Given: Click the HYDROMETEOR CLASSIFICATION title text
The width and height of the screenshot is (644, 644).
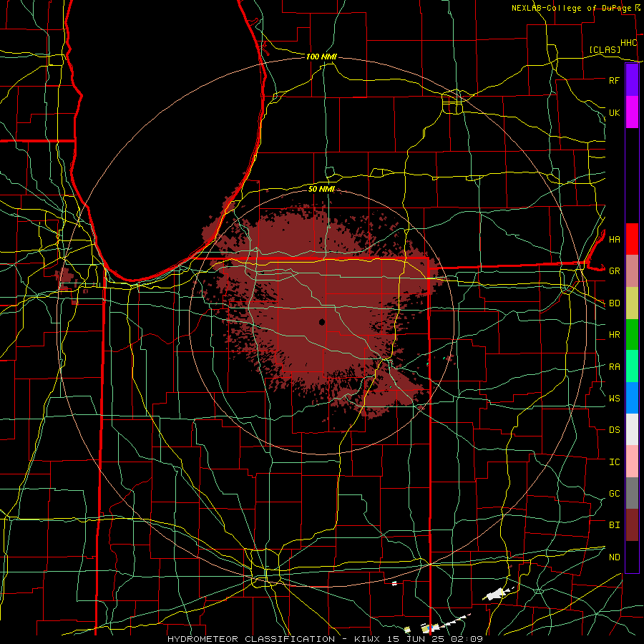Looking at the screenshot, I should (251, 639).
